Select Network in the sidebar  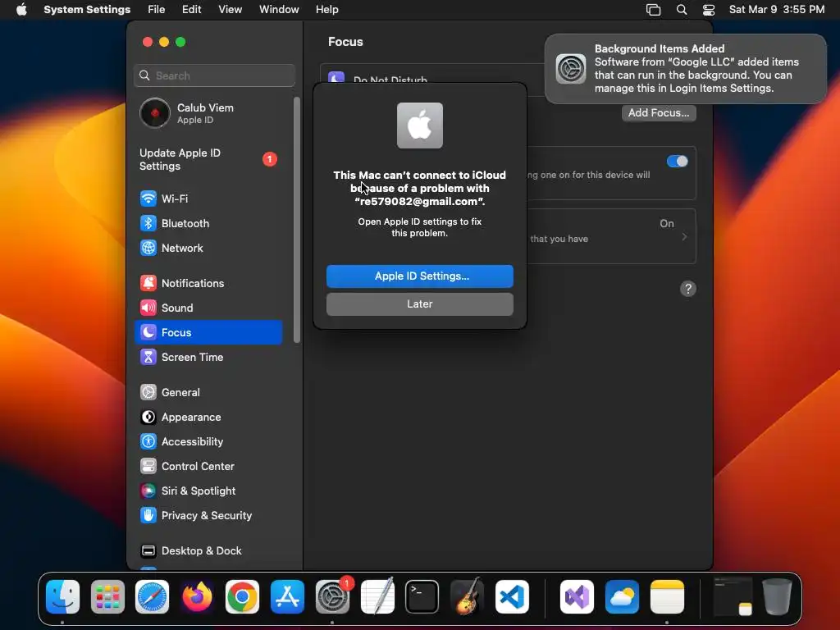coord(208,248)
